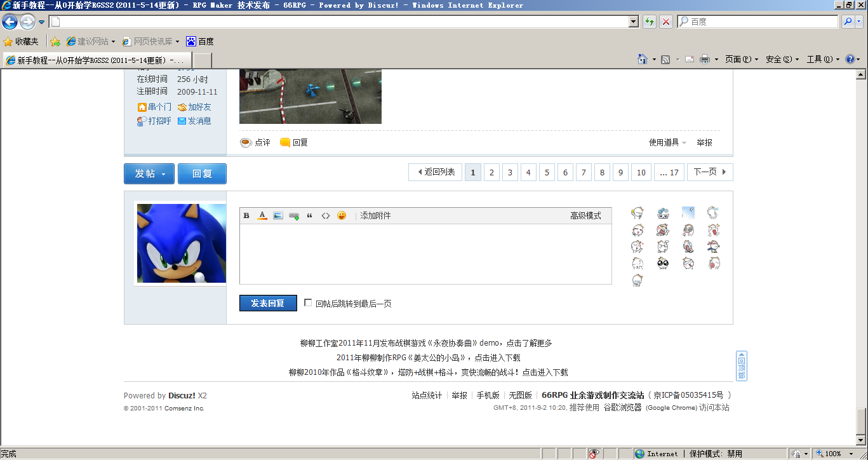Insert a quote block in the reply
The width and height of the screenshot is (868, 460).
pos(310,216)
